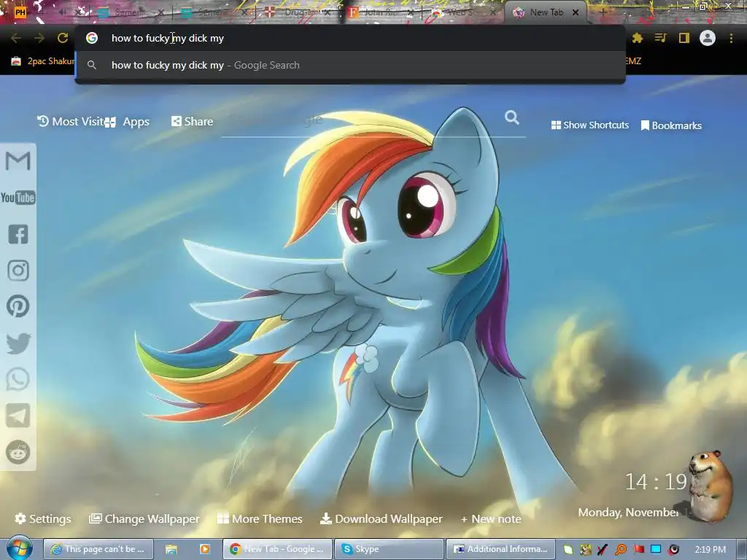Screen dimensions: 747x560
Task: Switch to the John Ru browser tab
Action: (381, 12)
